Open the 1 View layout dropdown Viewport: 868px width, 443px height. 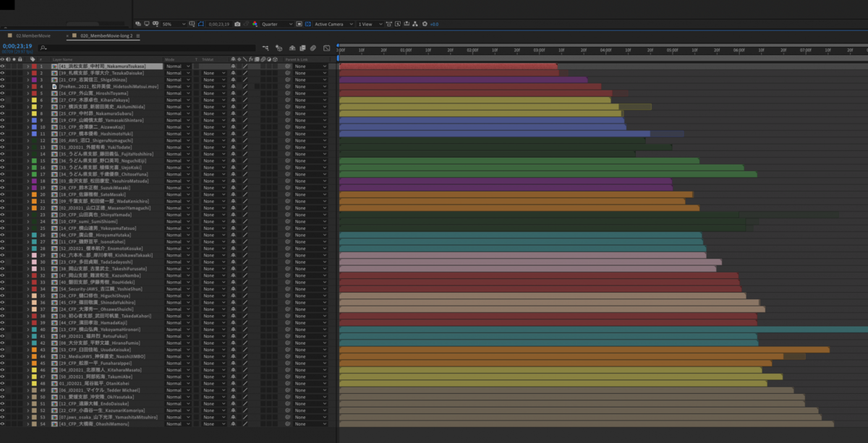tap(370, 24)
